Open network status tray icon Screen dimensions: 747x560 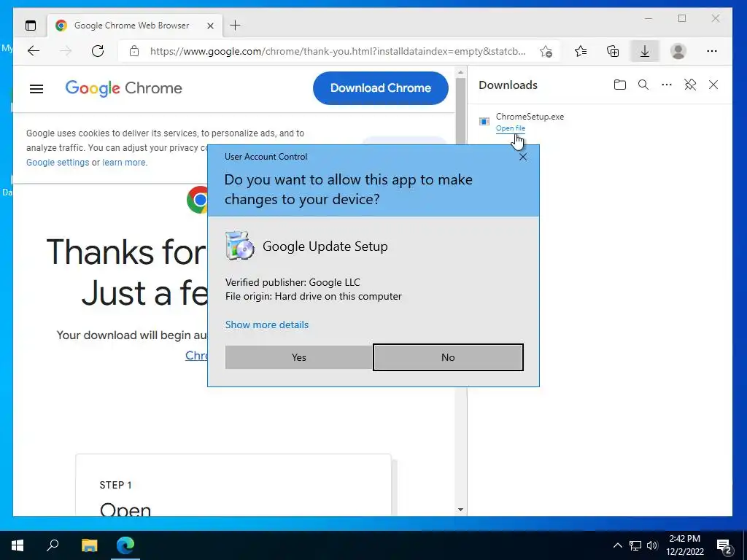pyautogui.click(x=635, y=545)
